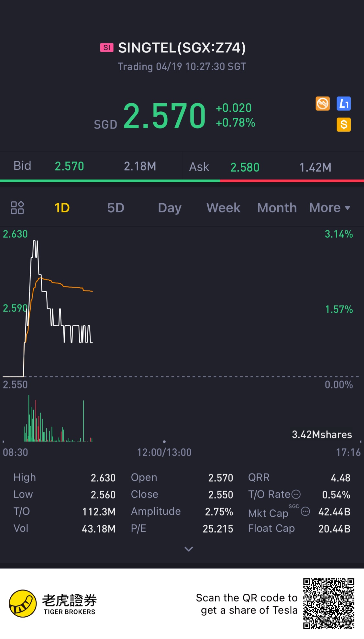Viewport: 364px width, 639px height.
Task: Tap the info icon beside T/O Rate
Action: (x=296, y=494)
